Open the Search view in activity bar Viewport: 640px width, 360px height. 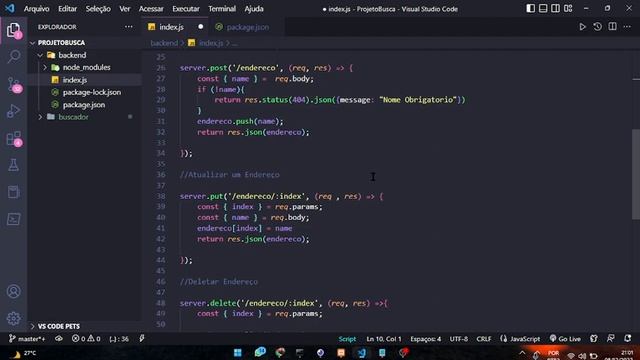point(13,56)
